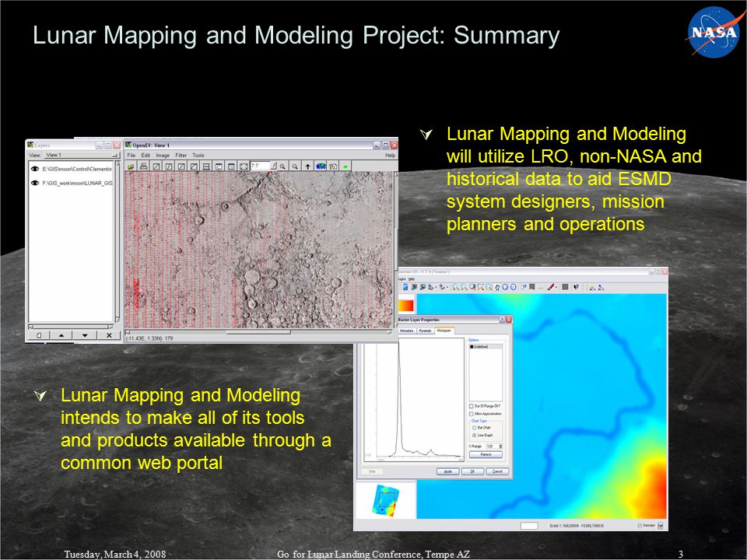
Task: Select the Line Graph radio button
Action: point(474,436)
